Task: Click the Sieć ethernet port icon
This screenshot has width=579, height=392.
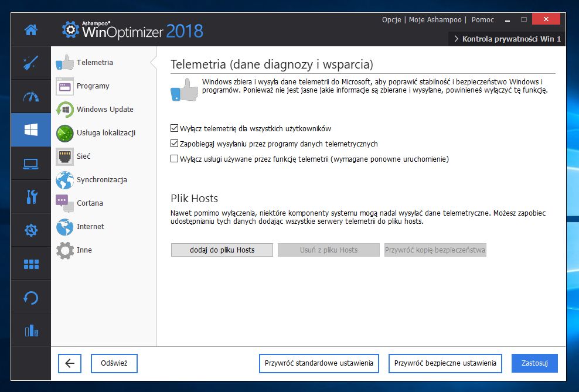Action: [64, 156]
